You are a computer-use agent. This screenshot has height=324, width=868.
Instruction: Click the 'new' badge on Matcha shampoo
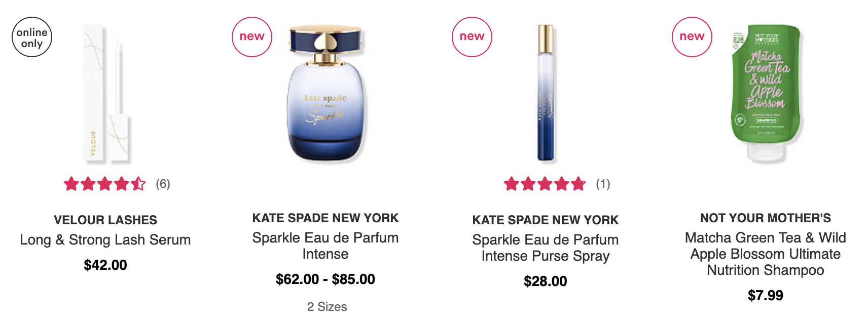[x=692, y=37]
